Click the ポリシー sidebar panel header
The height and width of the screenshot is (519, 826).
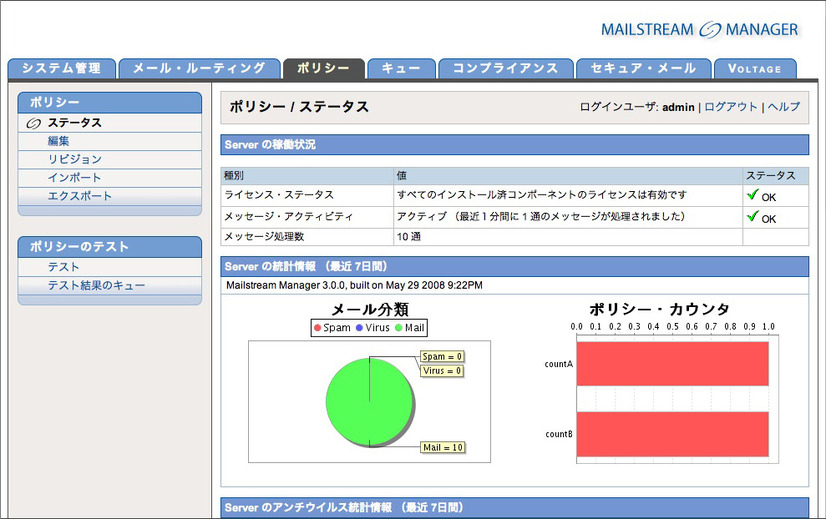tap(110, 103)
